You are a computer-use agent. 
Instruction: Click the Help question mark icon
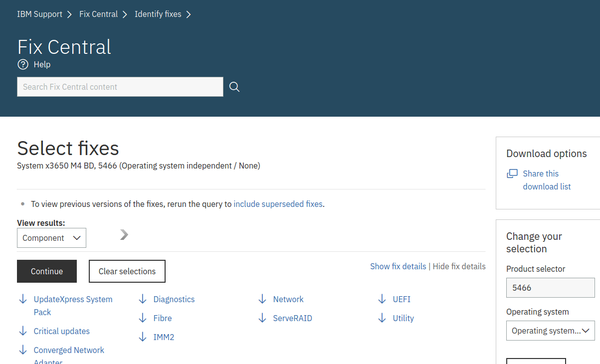coord(23,64)
